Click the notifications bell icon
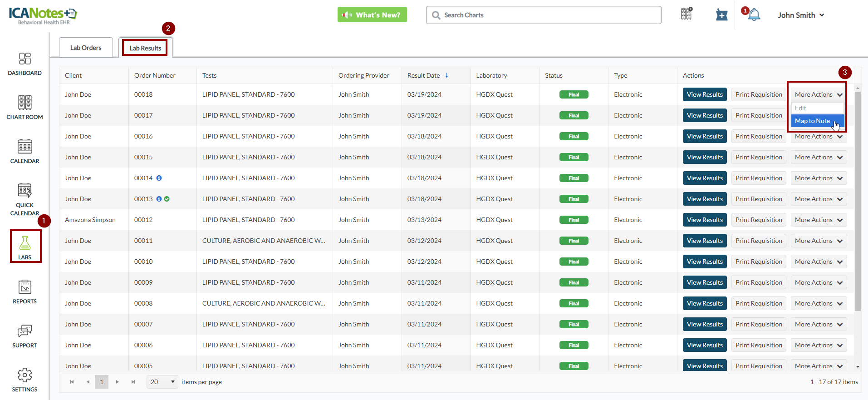 (x=754, y=15)
